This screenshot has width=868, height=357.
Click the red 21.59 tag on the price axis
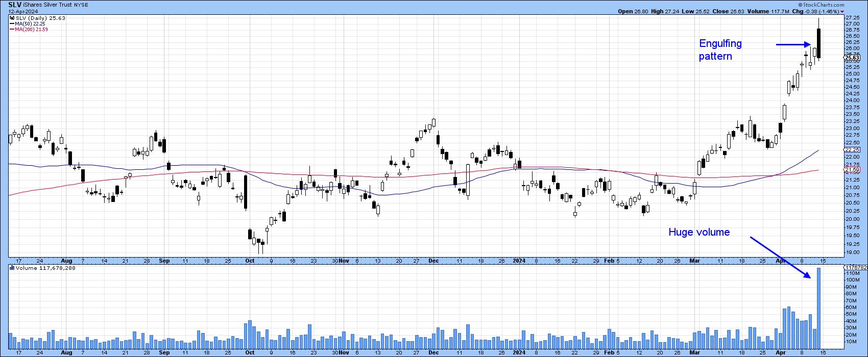[x=851, y=169]
